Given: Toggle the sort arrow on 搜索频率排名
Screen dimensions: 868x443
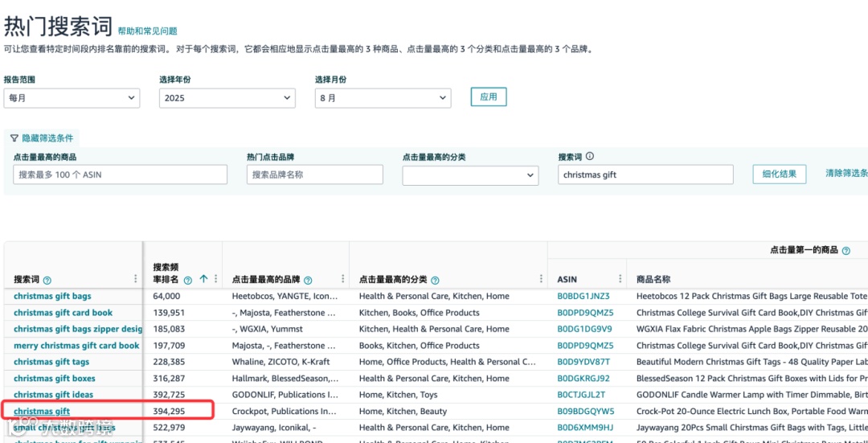Looking at the screenshot, I should [203, 279].
